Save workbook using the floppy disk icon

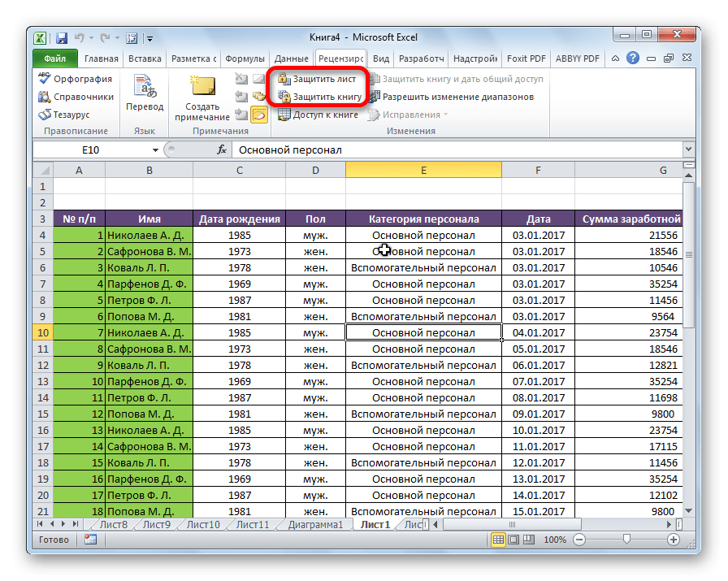(62, 38)
